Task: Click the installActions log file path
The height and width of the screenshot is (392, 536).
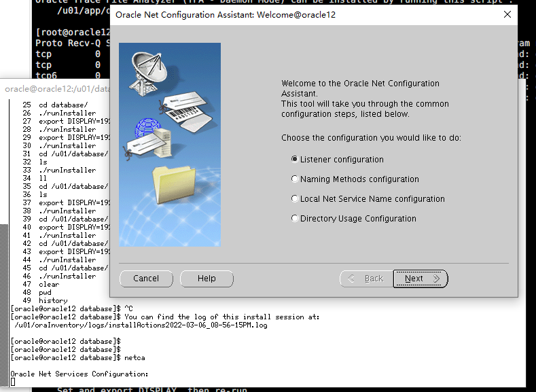Action: click(141, 325)
